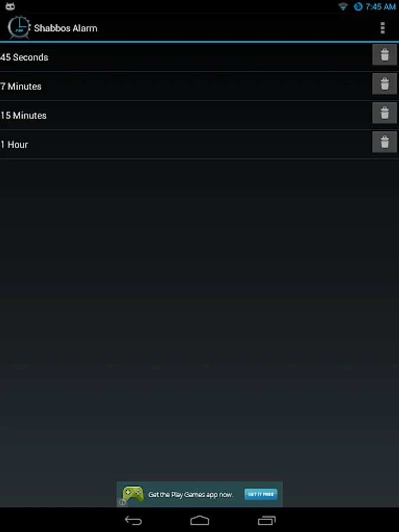Open the Play Games controller ad icon
This screenshot has height=532, width=399.
[x=133, y=494]
